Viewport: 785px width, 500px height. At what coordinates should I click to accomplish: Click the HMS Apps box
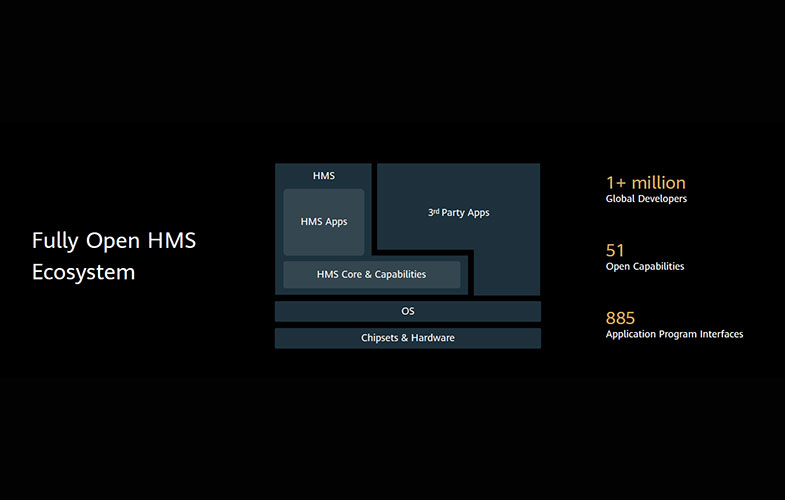pyautogui.click(x=323, y=221)
